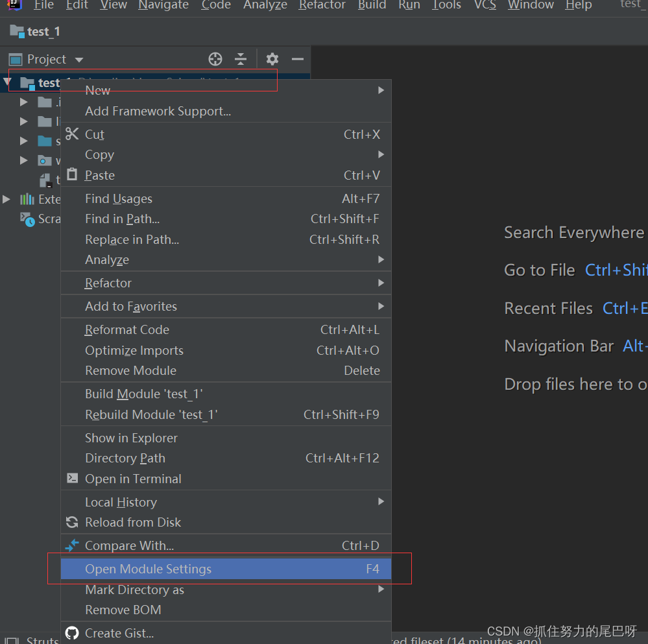Expand the Add to Favorites submenu arrow
Image resolution: width=648 pixels, height=644 pixels.
tap(381, 306)
